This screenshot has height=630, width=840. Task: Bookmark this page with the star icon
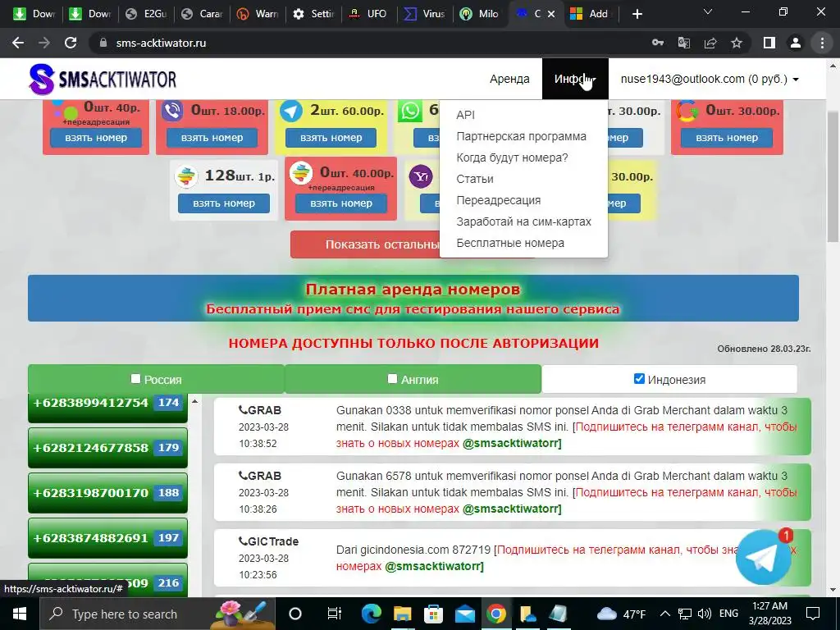pyautogui.click(x=737, y=43)
